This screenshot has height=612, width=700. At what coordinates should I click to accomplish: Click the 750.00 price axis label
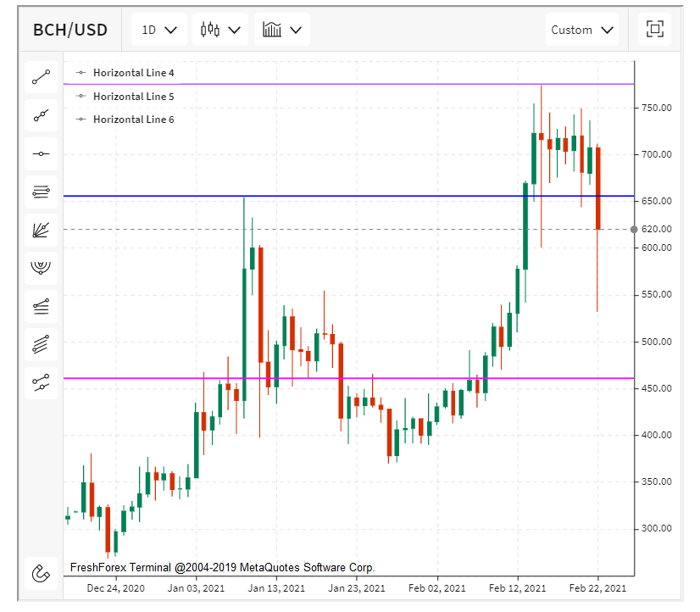[656, 108]
